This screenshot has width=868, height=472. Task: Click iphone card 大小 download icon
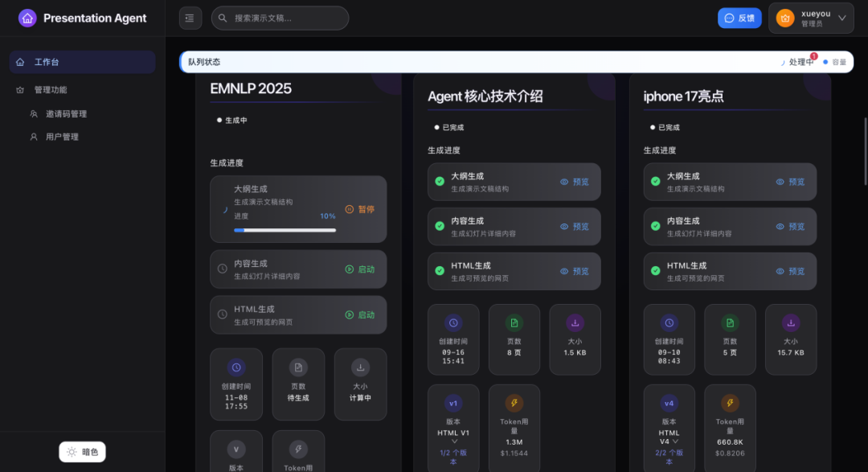[791, 323]
